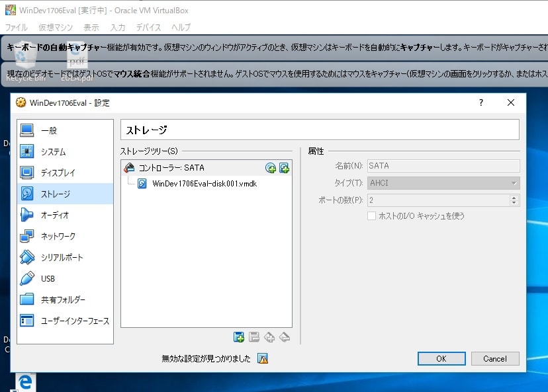This screenshot has height=392, width=548.
Task: Click the invalid settings warning icon
Action: [263, 358]
